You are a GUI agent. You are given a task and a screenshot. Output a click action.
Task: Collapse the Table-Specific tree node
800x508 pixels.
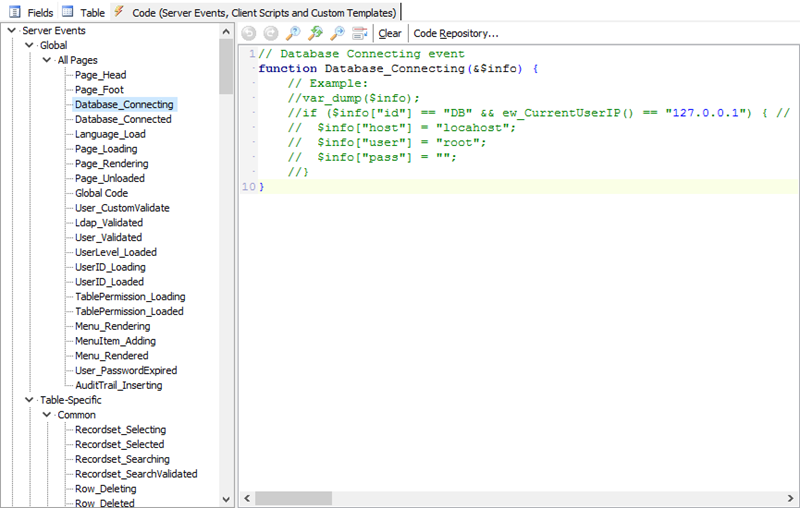[x=30, y=400]
